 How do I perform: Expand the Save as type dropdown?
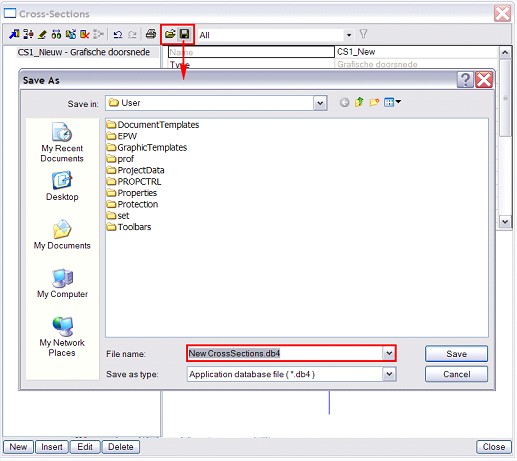click(x=389, y=374)
